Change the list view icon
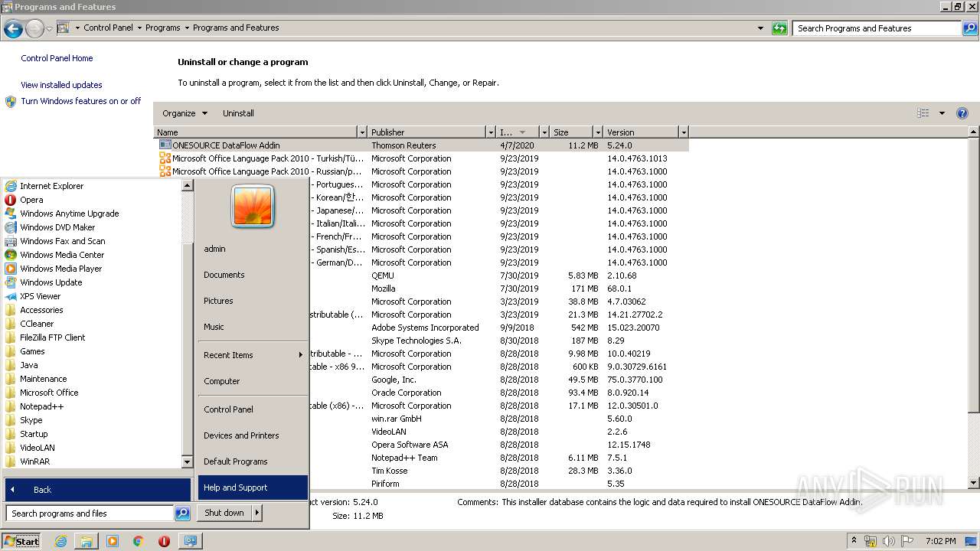The height and width of the screenshot is (551, 980). (923, 113)
